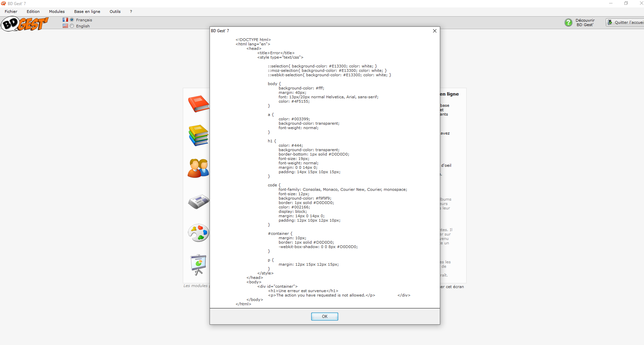The width and height of the screenshot is (644, 345).
Task: Click the newspaper module icon
Action: pyautogui.click(x=198, y=202)
